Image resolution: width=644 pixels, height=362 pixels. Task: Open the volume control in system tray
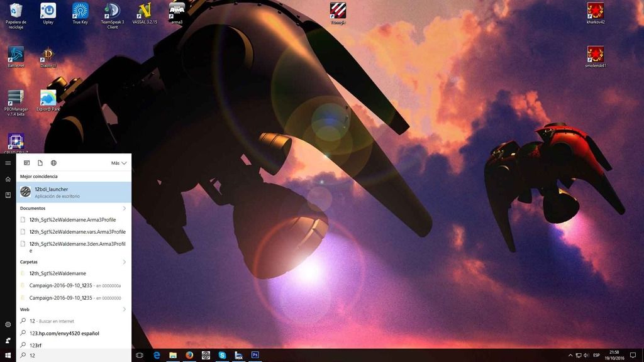(x=586, y=356)
